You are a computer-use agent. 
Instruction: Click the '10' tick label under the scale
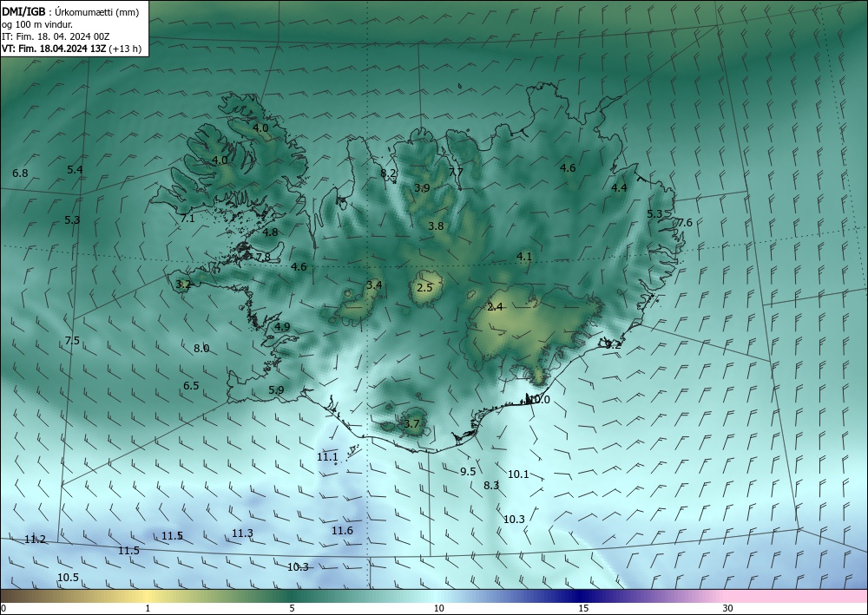[x=438, y=609]
